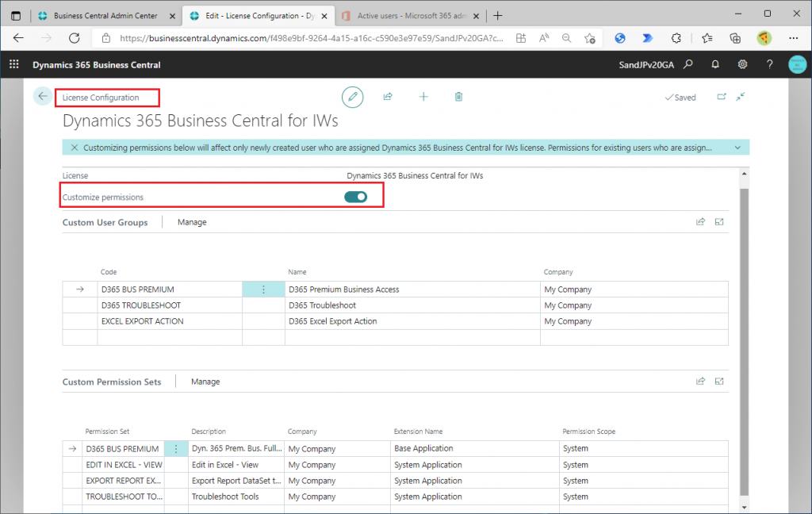Open the page in a new window
The height and width of the screenshot is (514, 812).
[x=722, y=97]
